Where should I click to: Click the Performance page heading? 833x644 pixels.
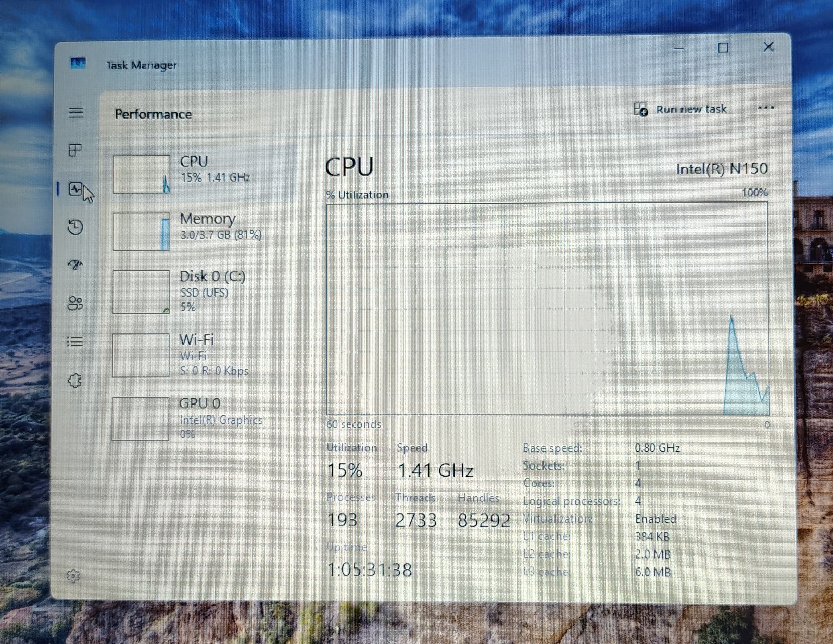(153, 114)
